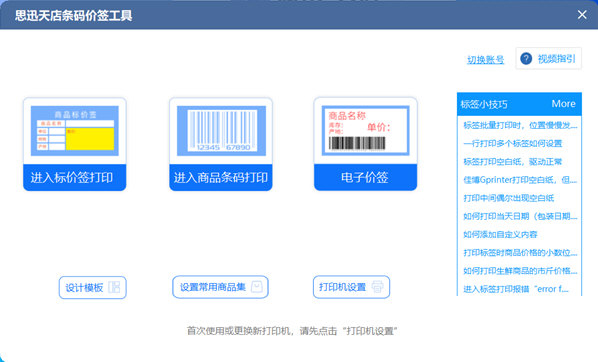Open the 视频指引 button

tap(548, 58)
